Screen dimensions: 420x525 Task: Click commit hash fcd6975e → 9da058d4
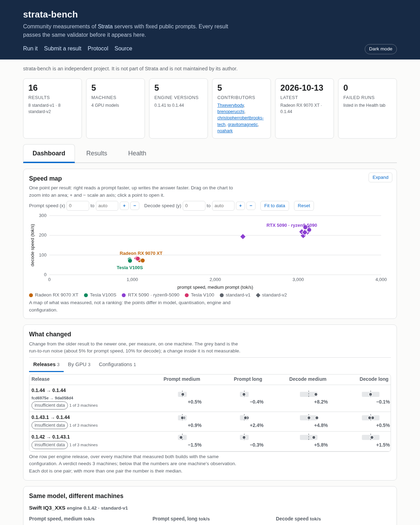click(x=52, y=398)
